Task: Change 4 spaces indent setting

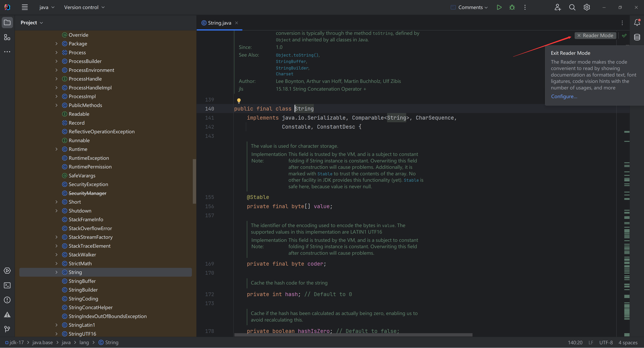Action: [x=628, y=342]
